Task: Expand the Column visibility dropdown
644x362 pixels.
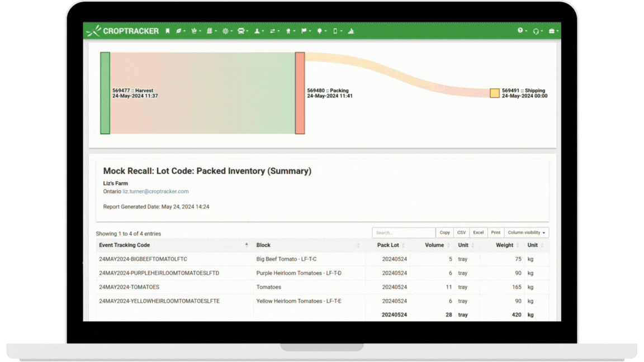Action: pyautogui.click(x=527, y=233)
